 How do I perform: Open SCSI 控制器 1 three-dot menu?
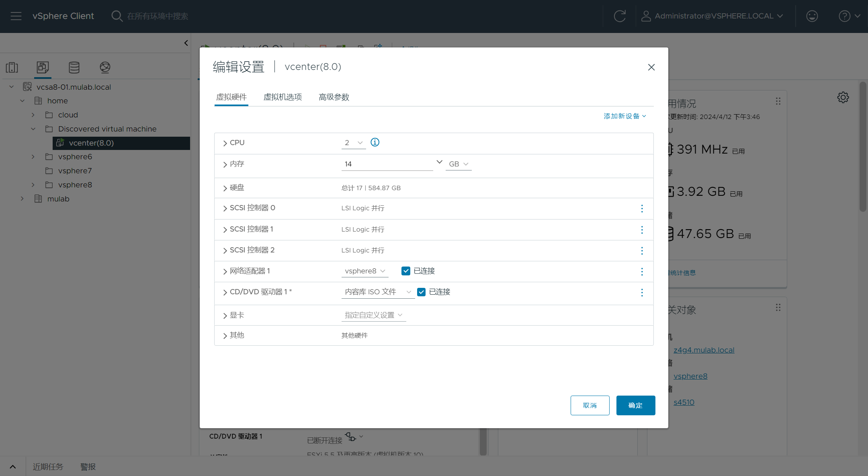click(642, 230)
